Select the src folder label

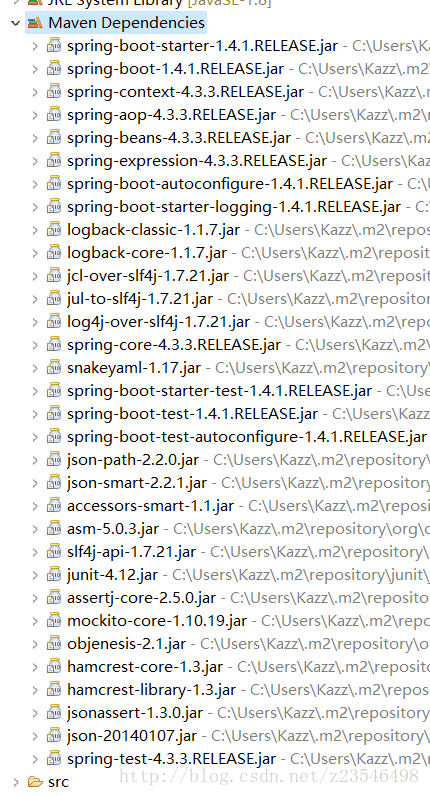[58, 782]
